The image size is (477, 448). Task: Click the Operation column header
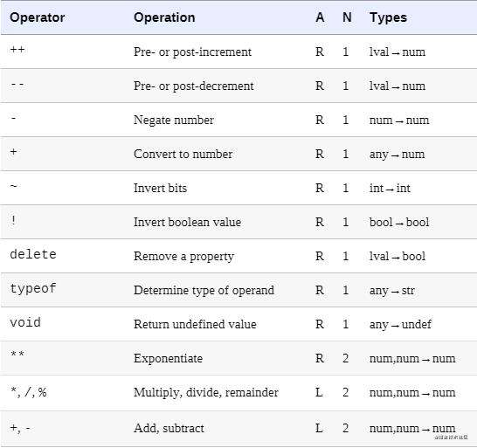tap(164, 17)
